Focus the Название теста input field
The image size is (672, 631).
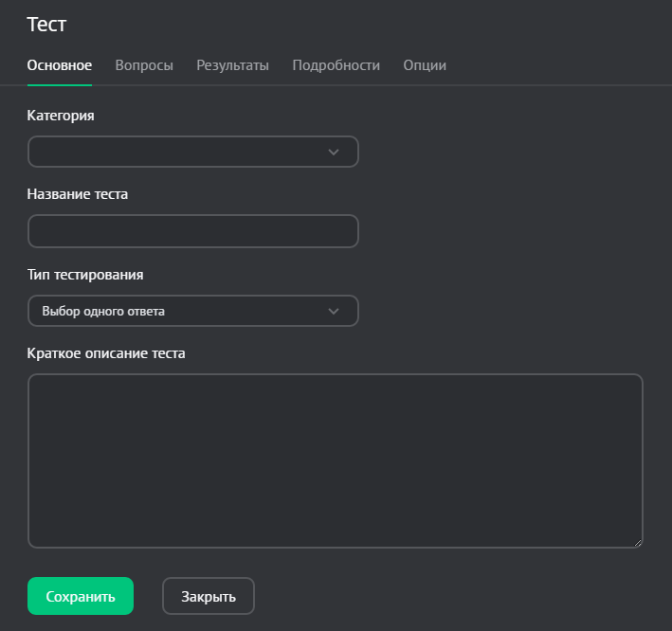pyautogui.click(x=193, y=231)
